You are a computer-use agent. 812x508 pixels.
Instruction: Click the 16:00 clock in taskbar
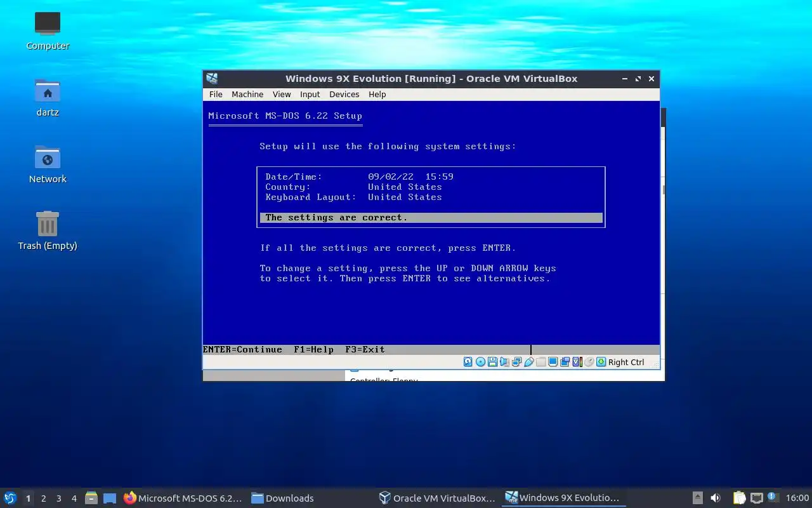797,498
